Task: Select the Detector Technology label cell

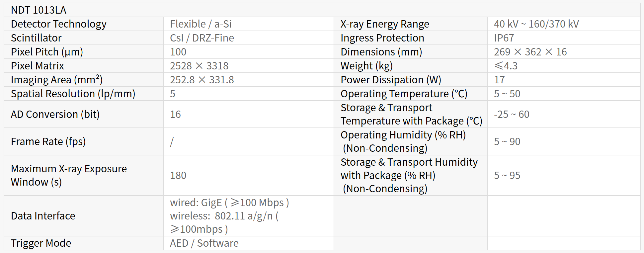Action: [59, 24]
